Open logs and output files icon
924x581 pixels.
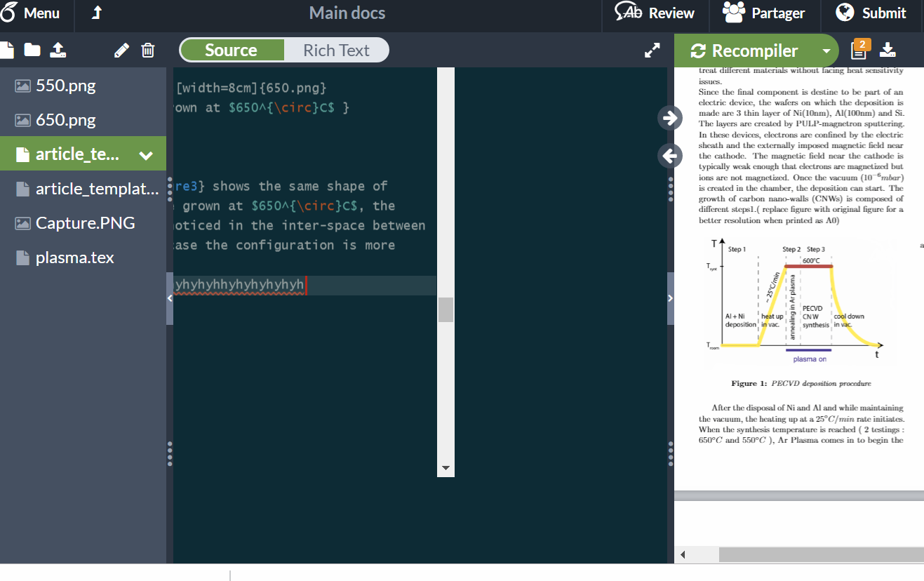pyautogui.click(x=859, y=48)
